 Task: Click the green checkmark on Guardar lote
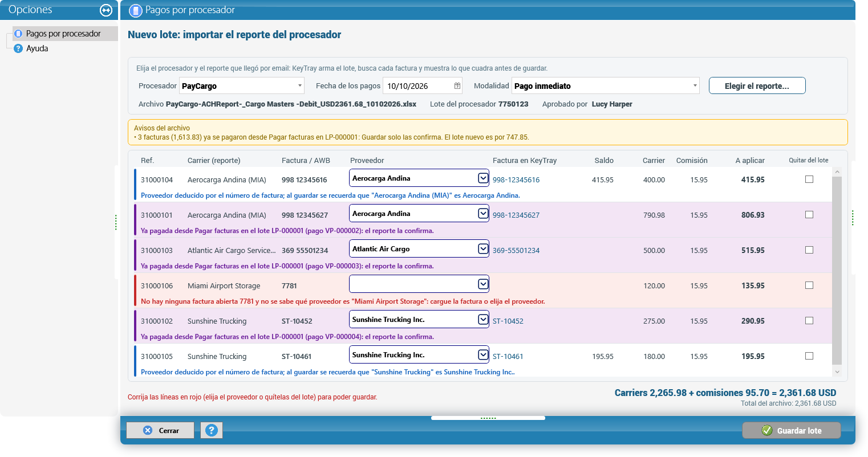coord(767,430)
